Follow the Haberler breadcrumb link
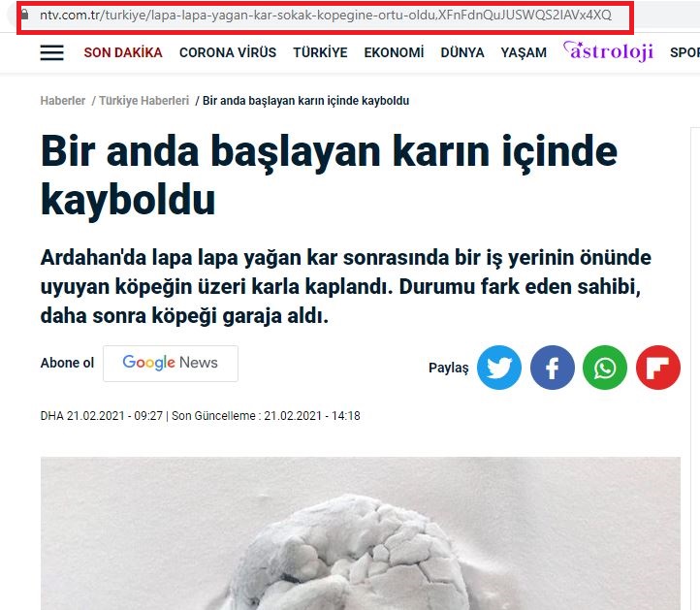The width and height of the screenshot is (700, 610). pyautogui.click(x=62, y=101)
